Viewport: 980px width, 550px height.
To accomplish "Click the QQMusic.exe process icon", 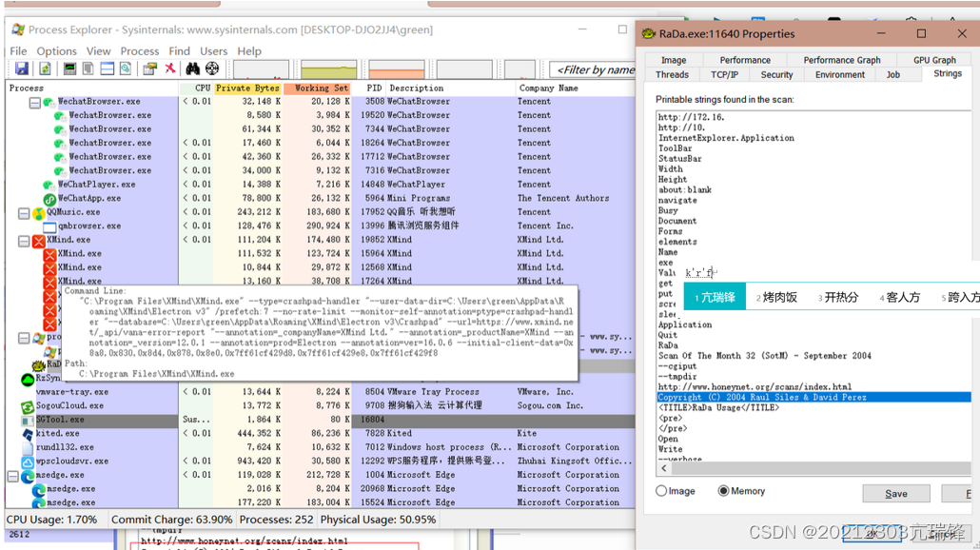I will 39,213.
